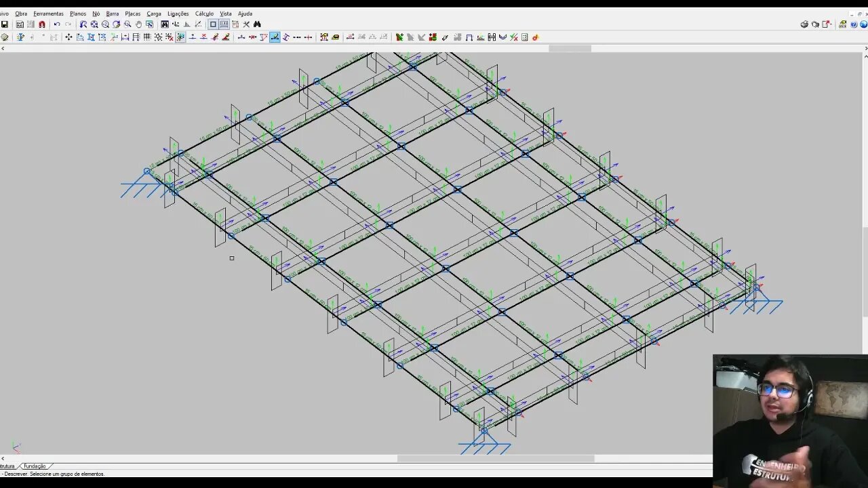The width and height of the screenshot is (868, 488).
Task: Click the left arrow of bottom scrollbar
Action: (x=3, y=459)
